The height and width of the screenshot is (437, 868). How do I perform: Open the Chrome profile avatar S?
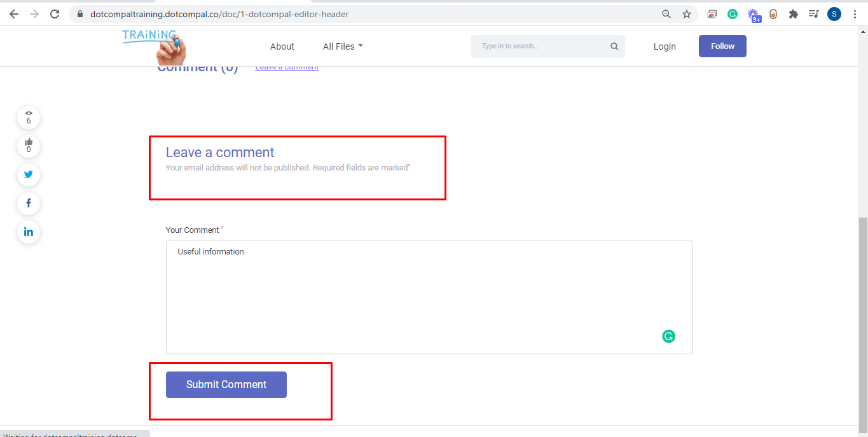[x=834, y=14]
